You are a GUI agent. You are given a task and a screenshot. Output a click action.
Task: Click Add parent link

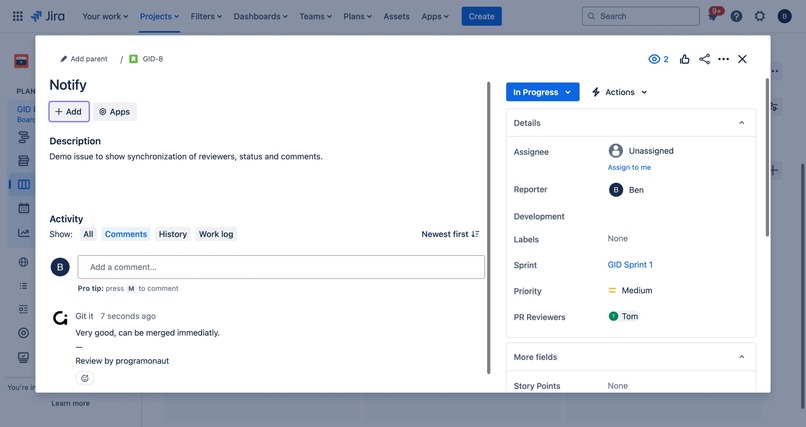89,59
